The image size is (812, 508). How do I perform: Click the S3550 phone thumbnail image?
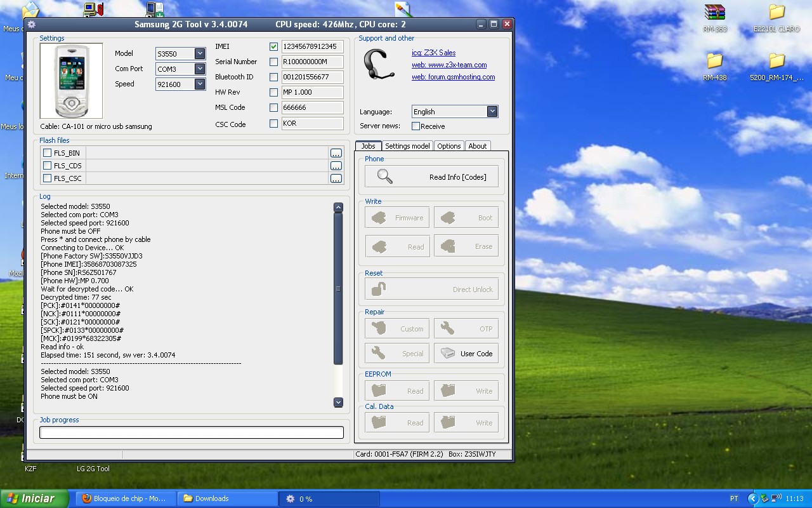point(71,81)
